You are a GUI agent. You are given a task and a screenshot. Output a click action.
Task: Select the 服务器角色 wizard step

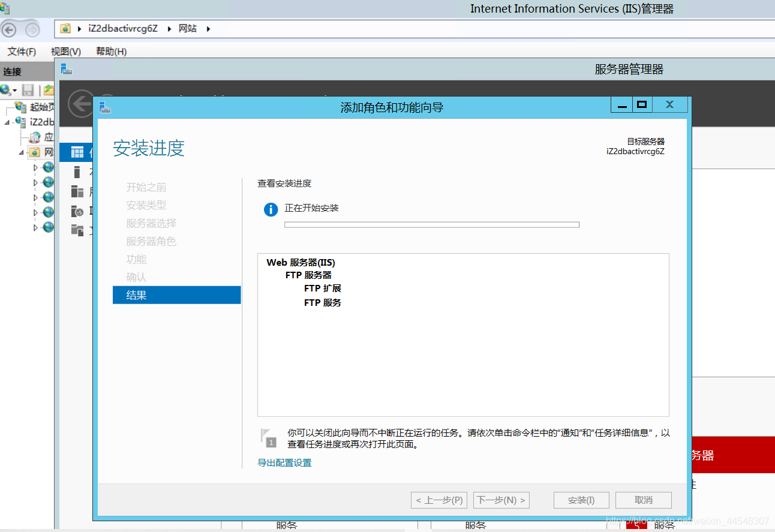[151, 241]
